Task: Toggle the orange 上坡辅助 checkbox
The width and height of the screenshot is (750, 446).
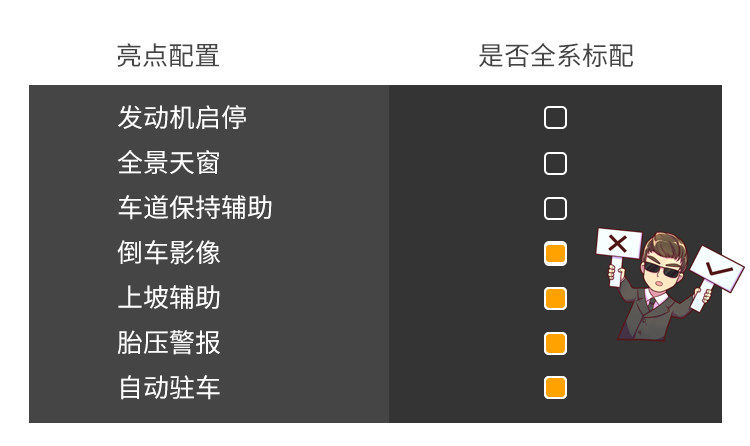Action: click(x=555, y=298)
